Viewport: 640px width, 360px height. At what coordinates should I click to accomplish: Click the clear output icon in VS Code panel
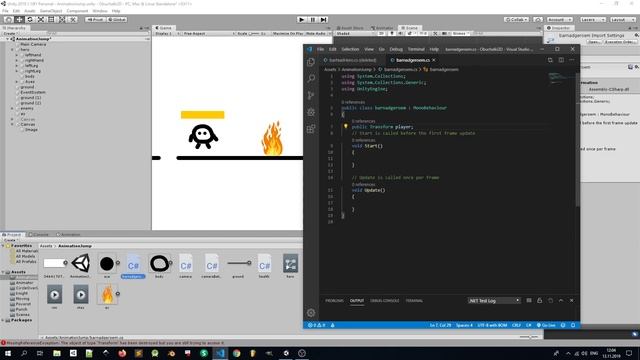tap(529, 300)
